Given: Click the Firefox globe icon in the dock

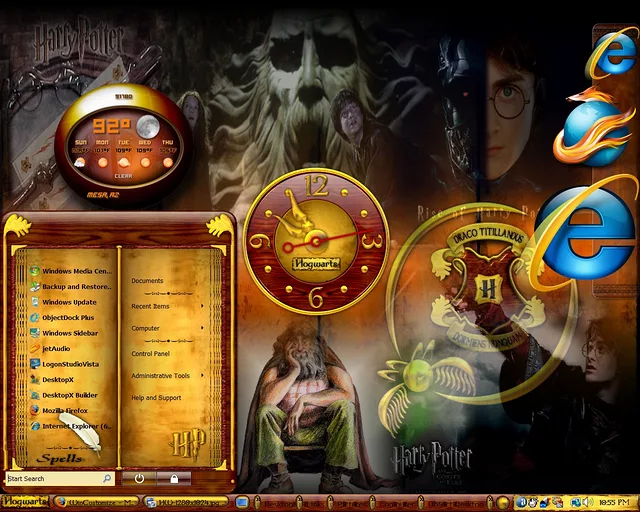Looking at the screenshot, I should point(596,128).
